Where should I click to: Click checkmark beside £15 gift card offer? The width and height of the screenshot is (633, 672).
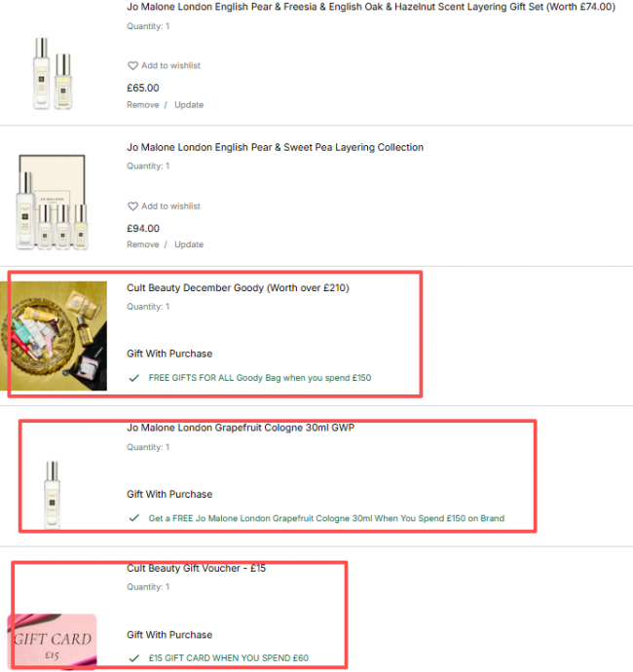pos(134,657)
